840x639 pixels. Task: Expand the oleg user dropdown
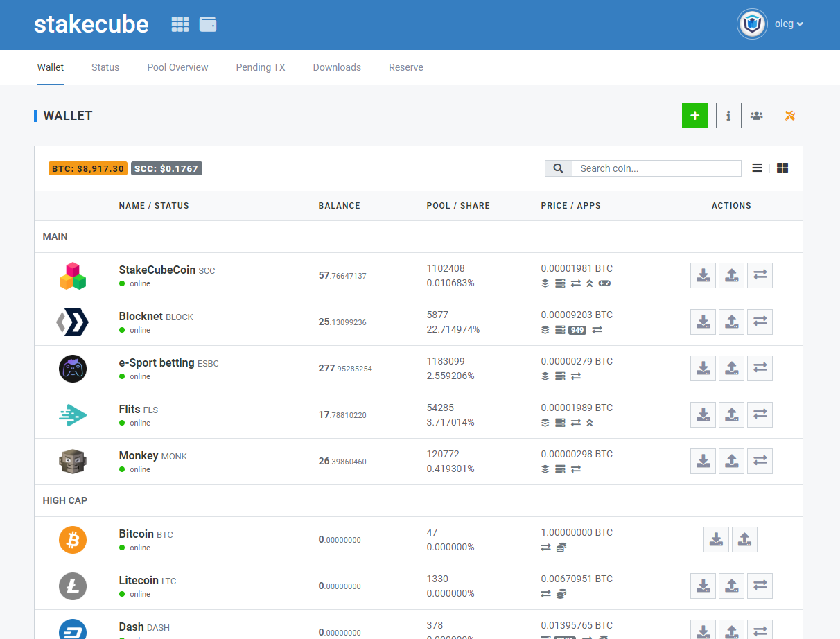click(x=789, y=24)
